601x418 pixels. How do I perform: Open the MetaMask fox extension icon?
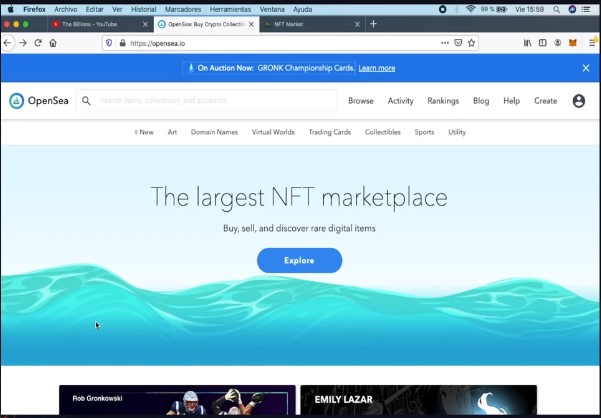[573, 43]
